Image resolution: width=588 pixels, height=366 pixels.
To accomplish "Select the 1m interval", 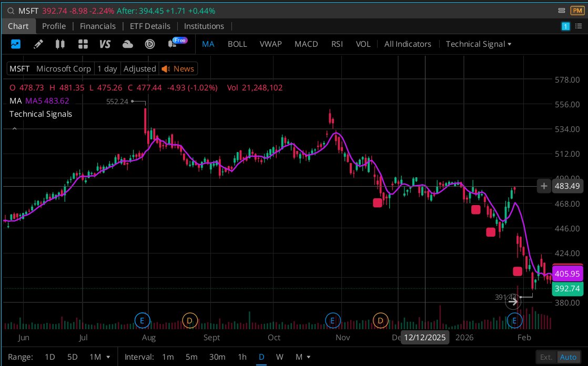I will coord(168,357).
